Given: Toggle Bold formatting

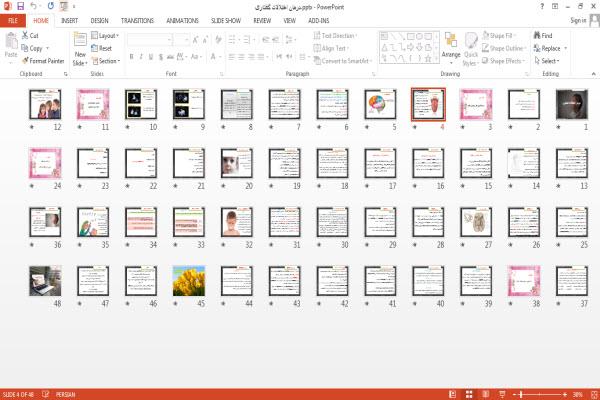Looking at the screenshot, I should [x=131, y=57].
